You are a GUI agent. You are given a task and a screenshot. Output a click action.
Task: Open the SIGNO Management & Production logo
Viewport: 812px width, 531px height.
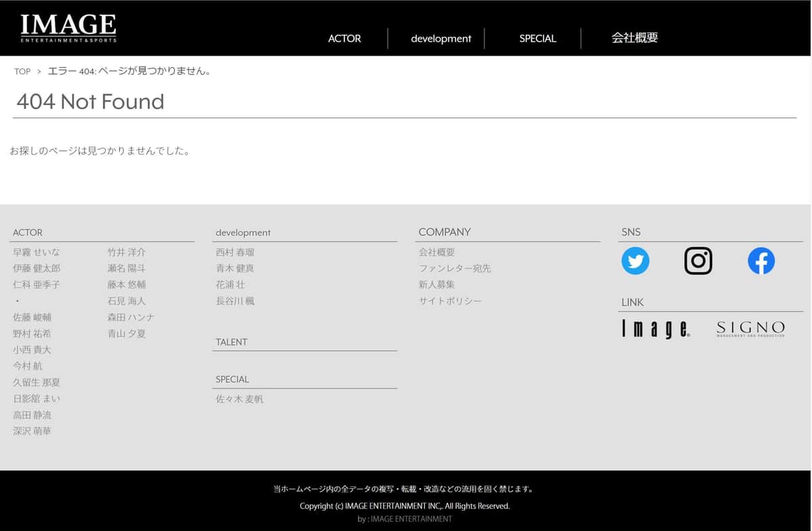coord(750,329)
